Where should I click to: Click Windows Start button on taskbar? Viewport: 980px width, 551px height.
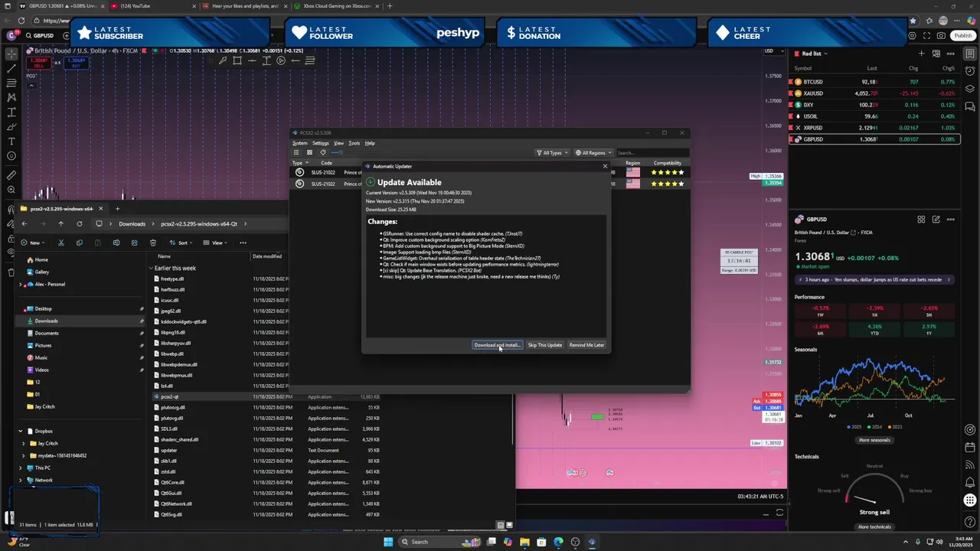388,542
